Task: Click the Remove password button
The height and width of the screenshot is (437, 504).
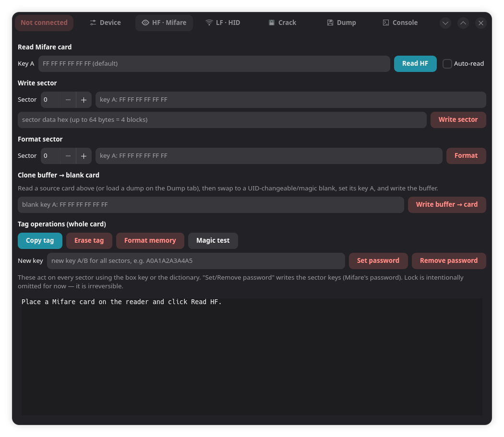Action: point(449,261)
